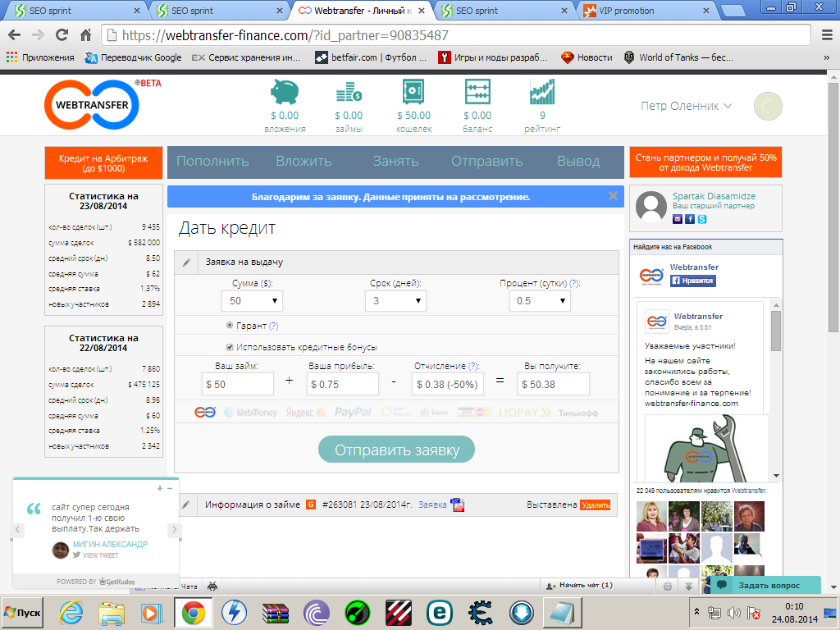Screen dimensions: 840x630
Task: Click the Вы получите field
Action: [554, 384]
